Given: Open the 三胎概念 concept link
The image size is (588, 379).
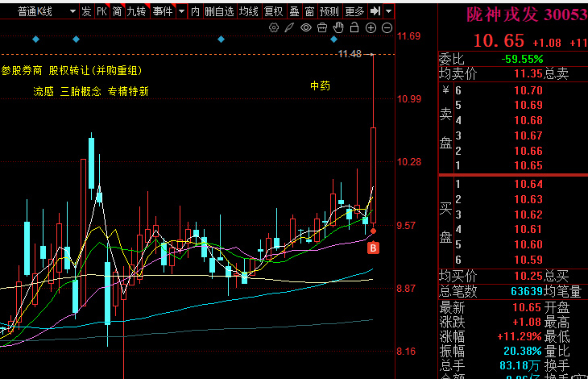Looking at the screenshot, I should [x=81, y=92].
